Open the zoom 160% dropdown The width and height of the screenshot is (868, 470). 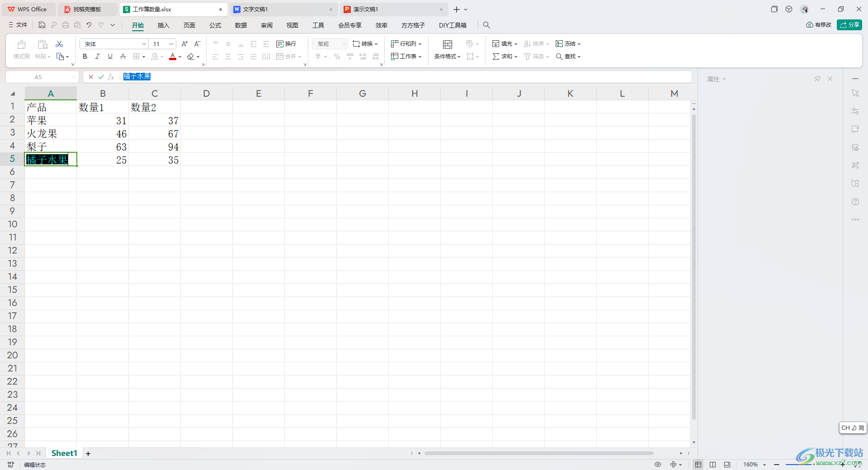click(x=764, y=465)
